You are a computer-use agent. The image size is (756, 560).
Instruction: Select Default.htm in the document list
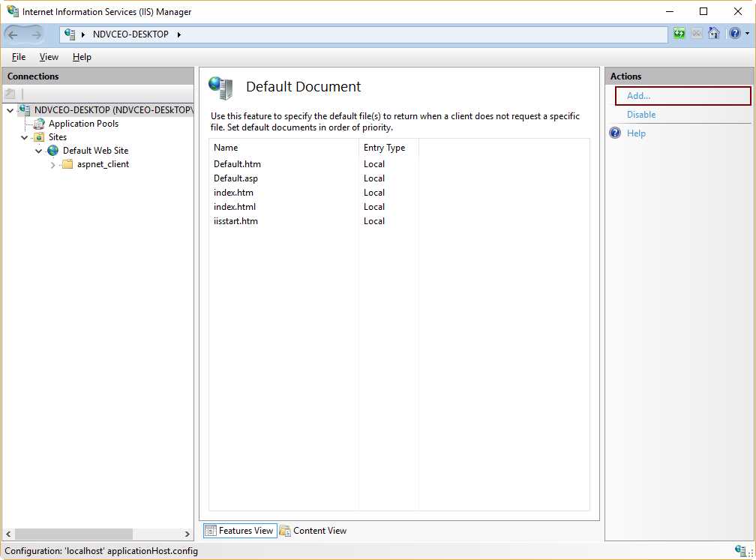[x=237, y=163]
